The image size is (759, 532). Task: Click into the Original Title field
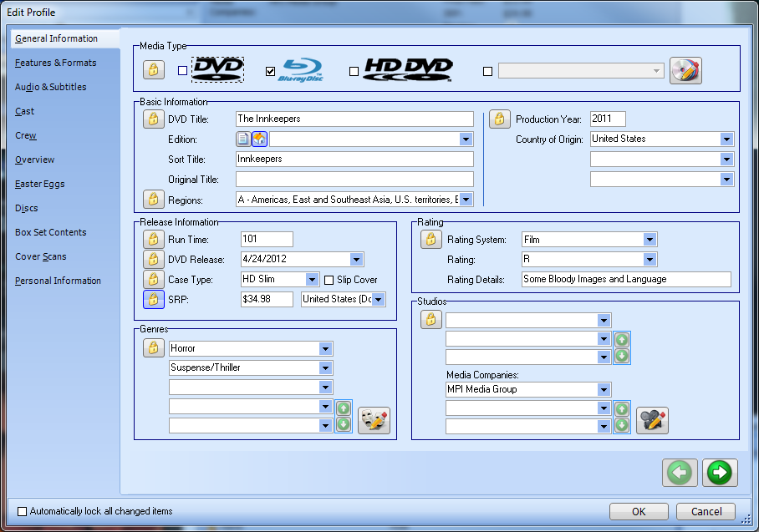[x=354, y=180]
